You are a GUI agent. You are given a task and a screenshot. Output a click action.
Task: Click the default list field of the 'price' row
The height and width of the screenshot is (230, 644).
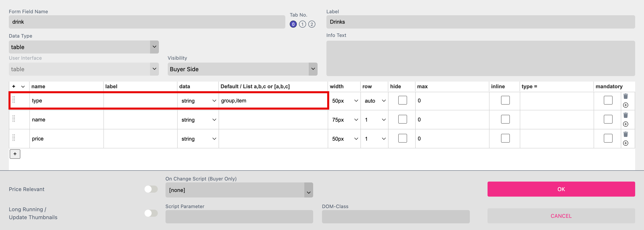(x=273, y=139)
